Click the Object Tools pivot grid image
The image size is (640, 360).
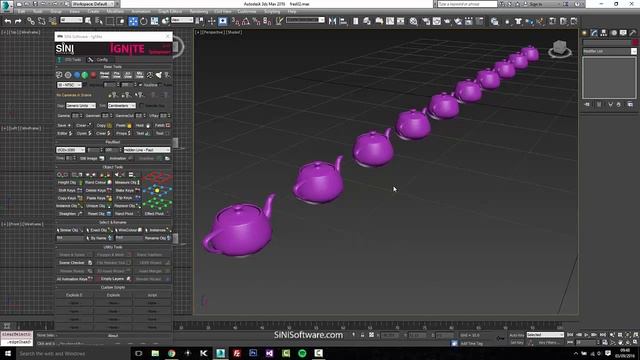point(157,191)
